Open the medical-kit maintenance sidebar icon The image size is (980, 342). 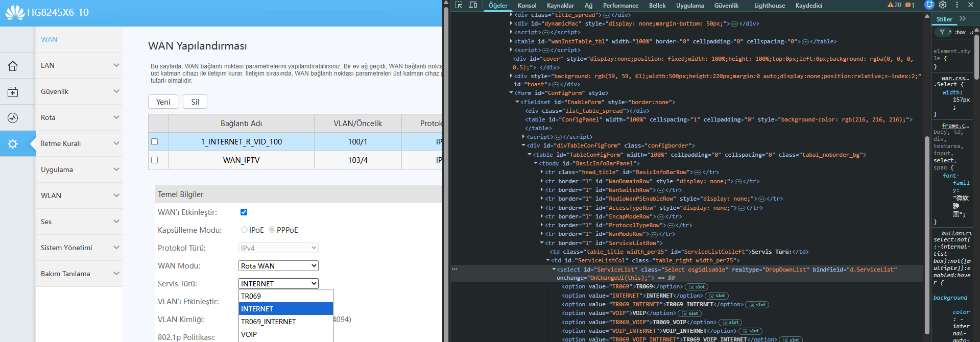[13, 92]
